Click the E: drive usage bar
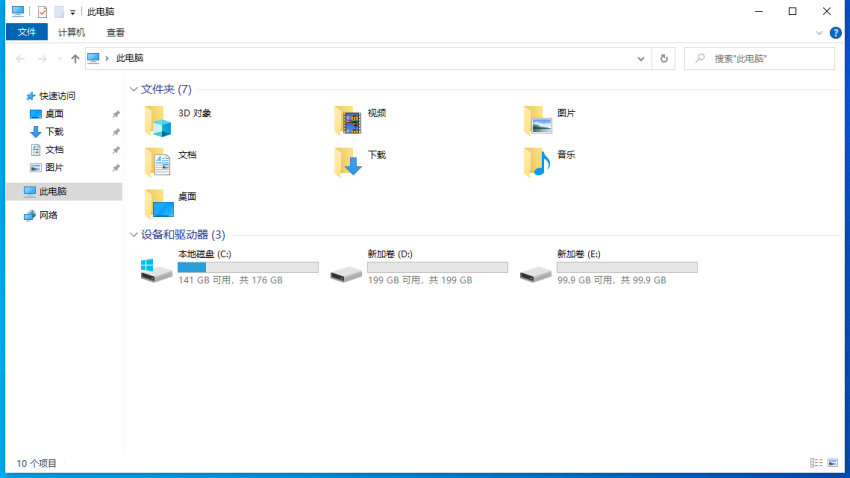This screenshot has height=478, width=850. click(x=627, y=267)
